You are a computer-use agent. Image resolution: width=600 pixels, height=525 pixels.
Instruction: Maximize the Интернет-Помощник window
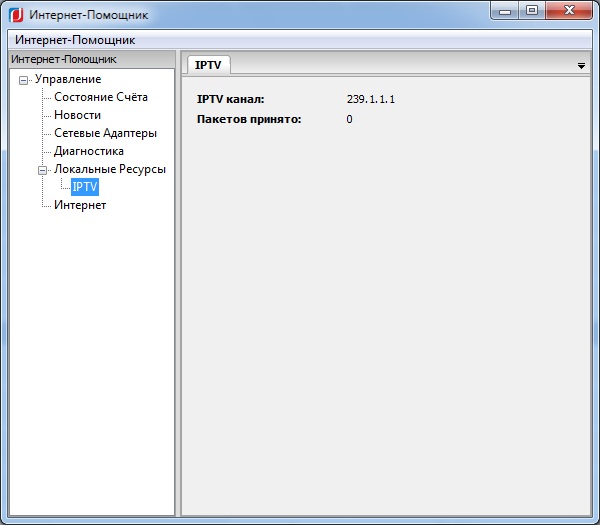[x=531, y=10]
